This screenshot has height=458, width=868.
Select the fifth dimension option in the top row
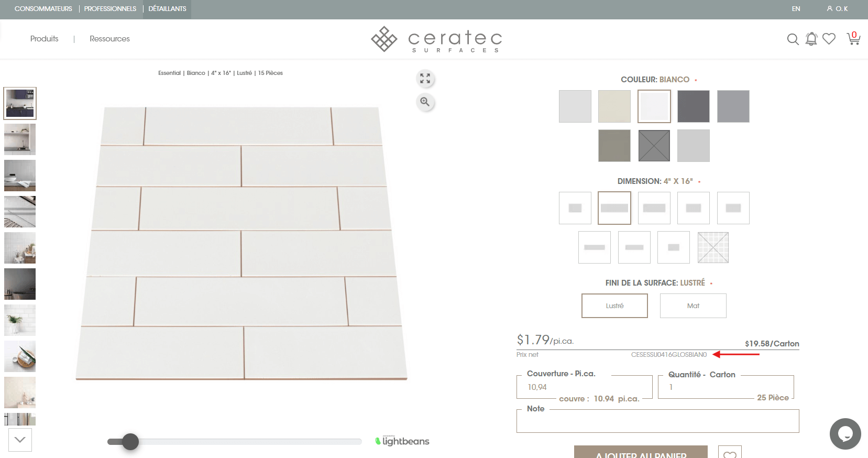(x=733, y=208)
